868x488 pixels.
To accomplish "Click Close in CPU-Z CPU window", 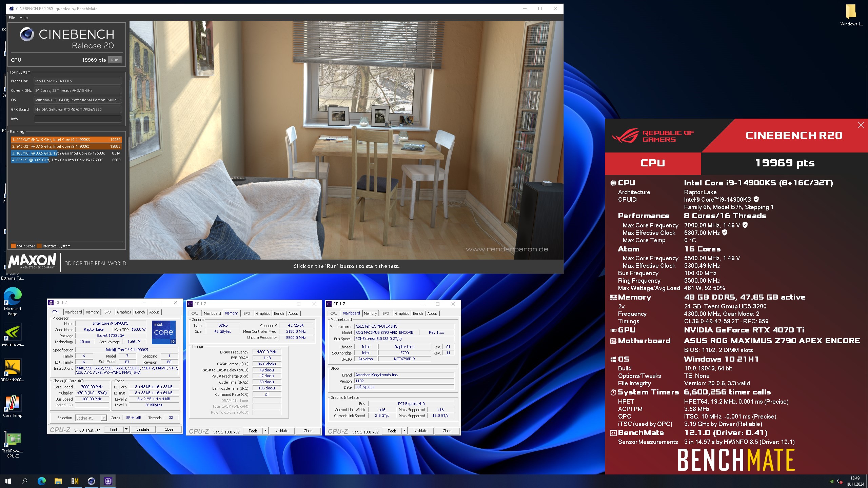I will (169, 429).
